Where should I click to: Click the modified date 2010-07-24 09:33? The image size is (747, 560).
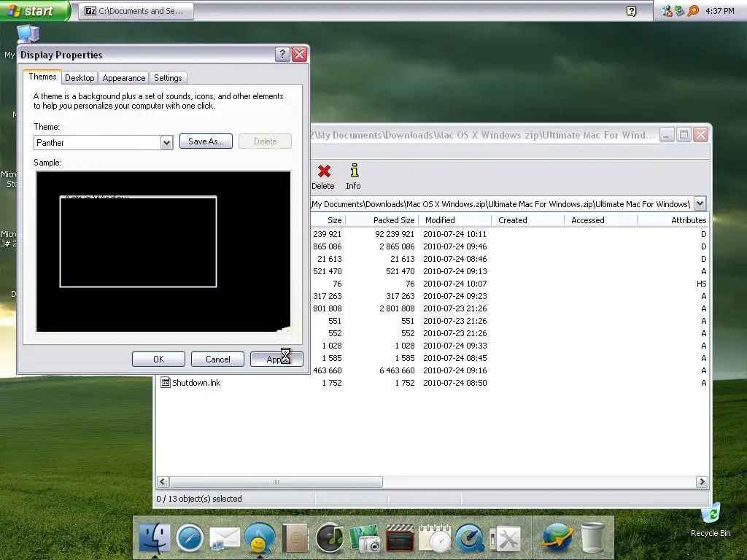click(455, 345)
